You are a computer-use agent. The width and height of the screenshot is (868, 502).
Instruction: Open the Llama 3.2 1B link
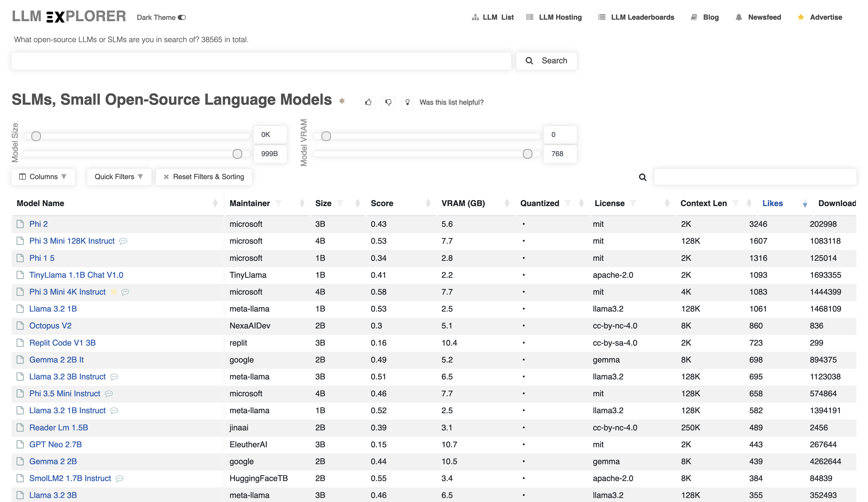[x=53, y=309]
